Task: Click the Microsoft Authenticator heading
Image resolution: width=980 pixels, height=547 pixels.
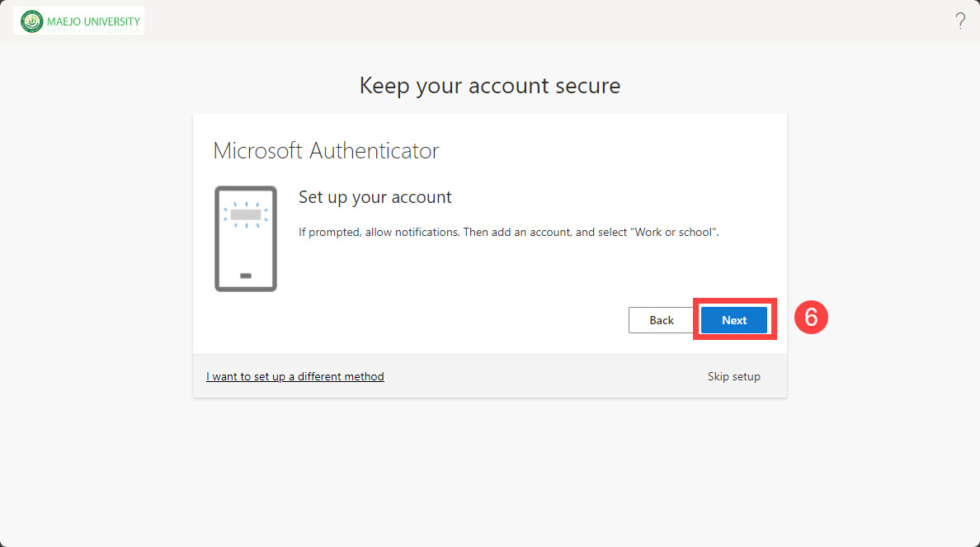Action: coord(326,151)
